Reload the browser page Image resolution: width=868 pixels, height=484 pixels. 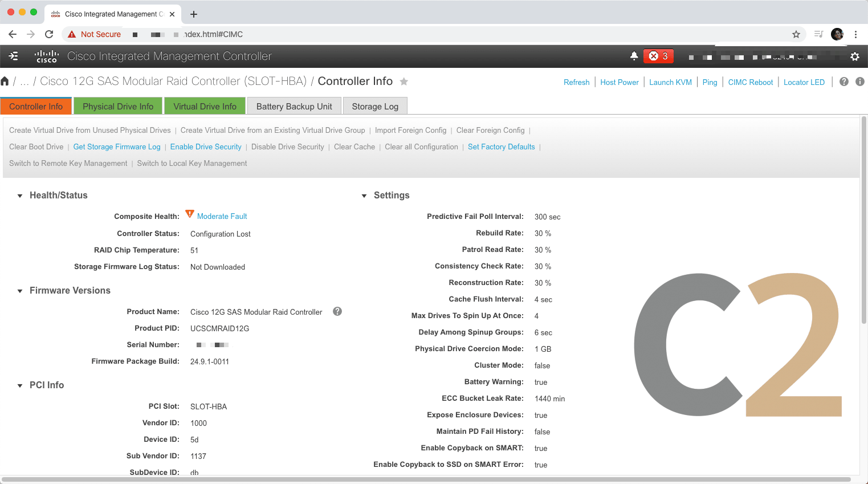pos(49,34)
